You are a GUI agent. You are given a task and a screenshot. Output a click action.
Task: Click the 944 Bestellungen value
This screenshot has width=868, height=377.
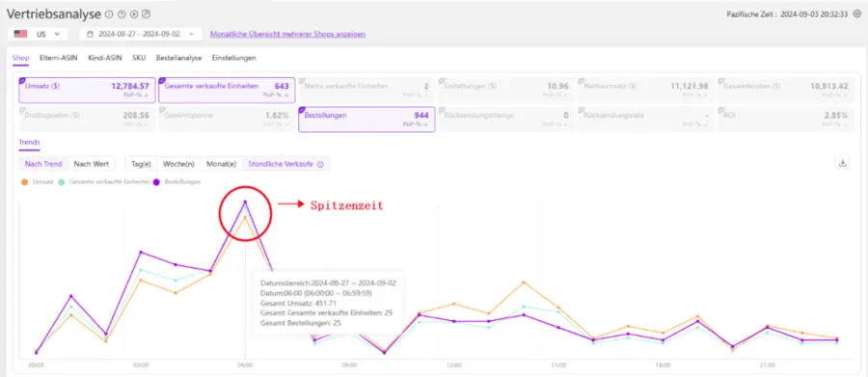(421, 116)
